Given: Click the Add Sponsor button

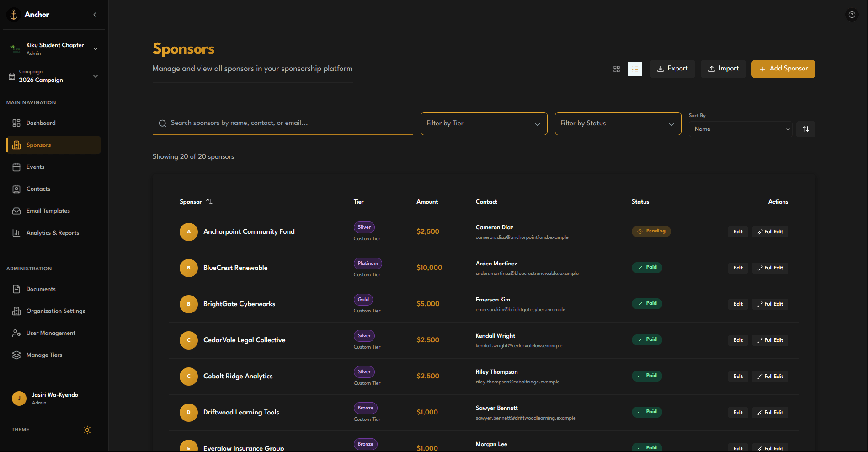Looking at the screenshot, I should click(x=783, y=69).
